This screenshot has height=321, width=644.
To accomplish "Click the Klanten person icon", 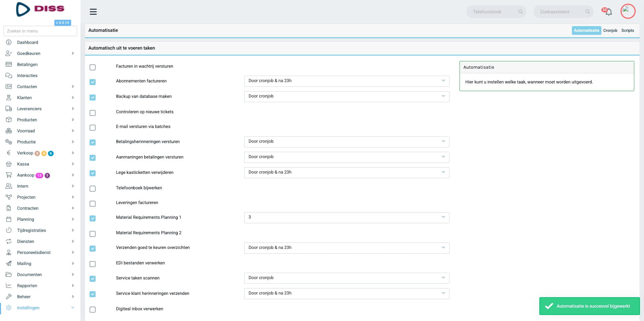I will coord(9,98).
